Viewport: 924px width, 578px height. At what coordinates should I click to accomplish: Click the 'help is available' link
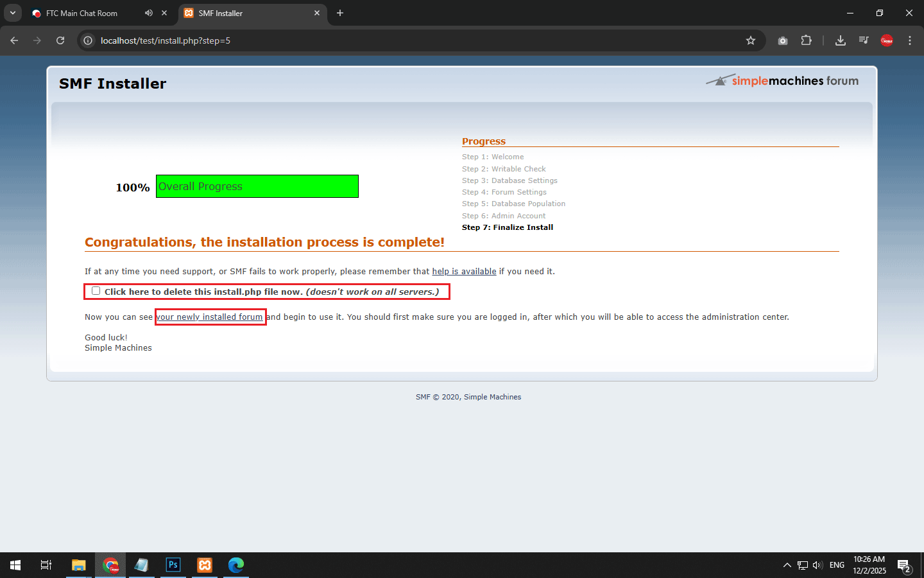[464, 272]
